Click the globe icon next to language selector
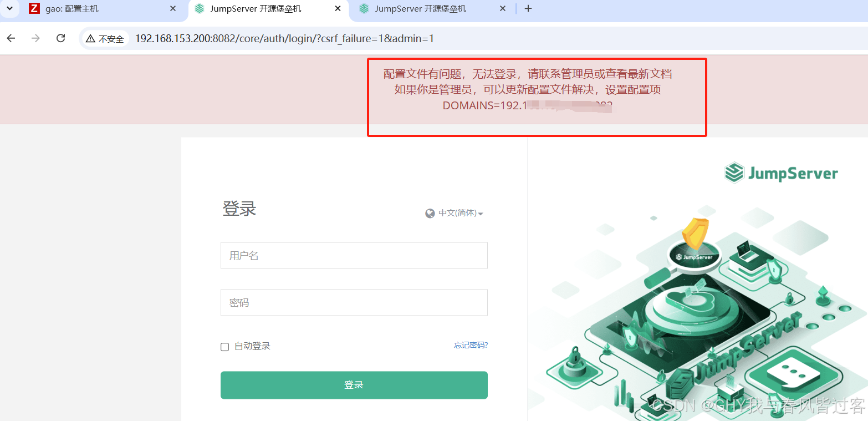The width and height of the screenshot is (868, 421). pyautogui.click(x=430, y=213)
